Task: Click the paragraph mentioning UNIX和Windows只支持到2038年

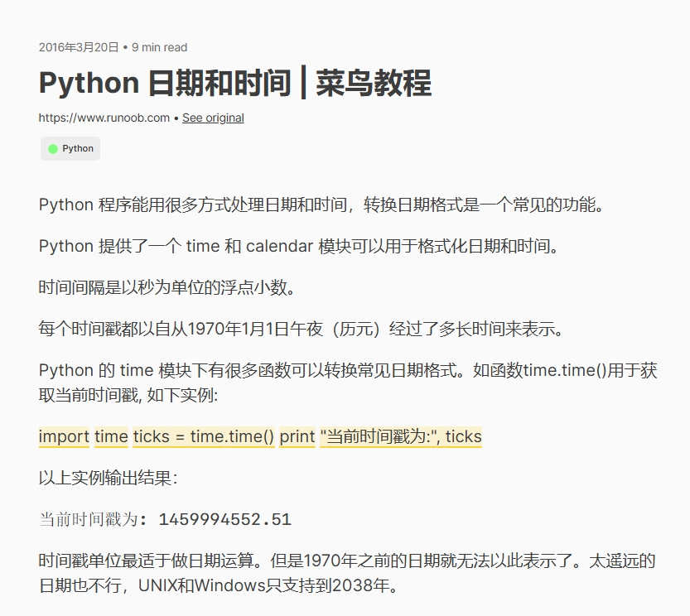Action: [347, 574]
